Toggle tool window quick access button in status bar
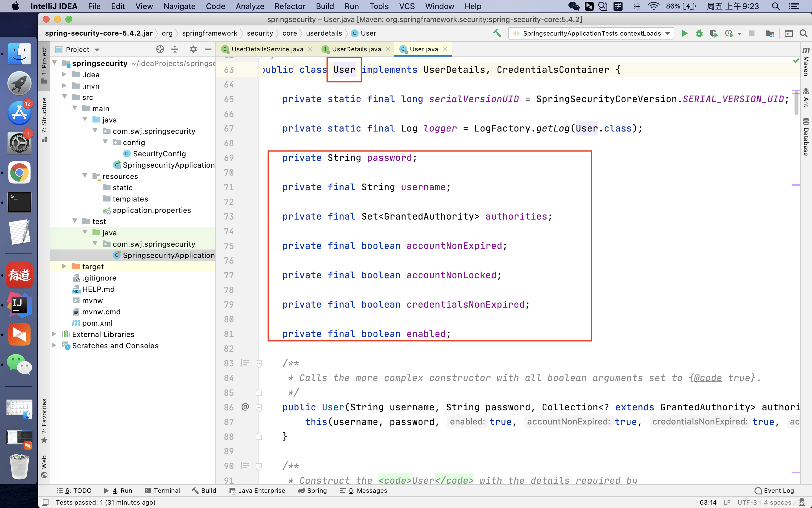 (x=45, y=502)
